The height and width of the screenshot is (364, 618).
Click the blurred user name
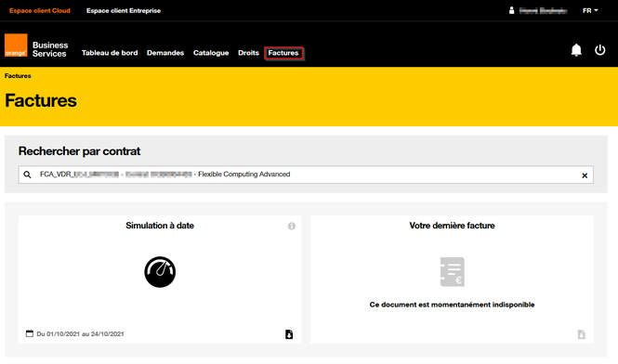coord(543,10)
